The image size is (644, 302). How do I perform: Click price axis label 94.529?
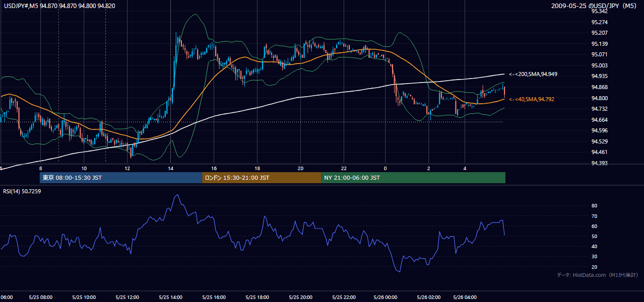[599, 141]
